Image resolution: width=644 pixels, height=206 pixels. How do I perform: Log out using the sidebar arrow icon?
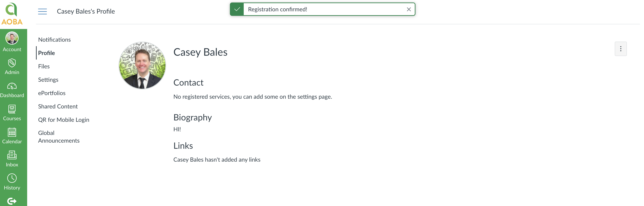tap(12, 200)
